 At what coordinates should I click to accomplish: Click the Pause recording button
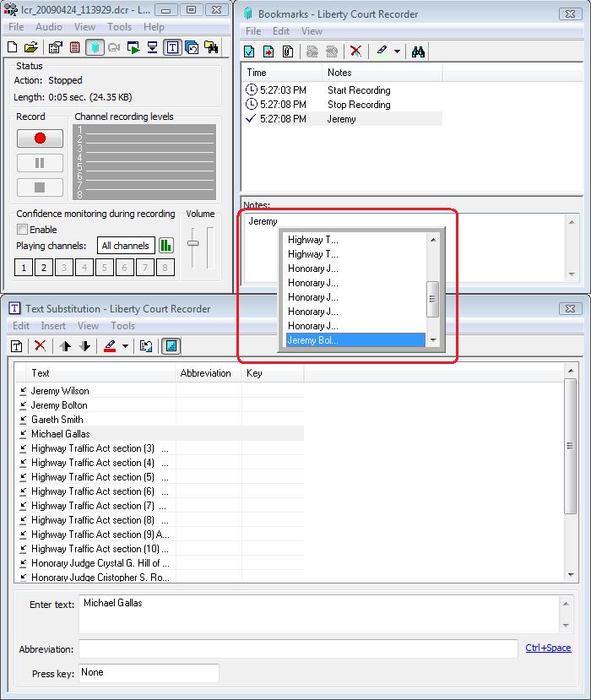point(40,163)
